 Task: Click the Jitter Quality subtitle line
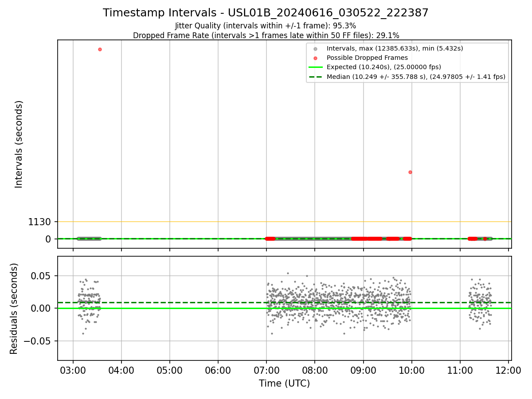pos(266,26)
